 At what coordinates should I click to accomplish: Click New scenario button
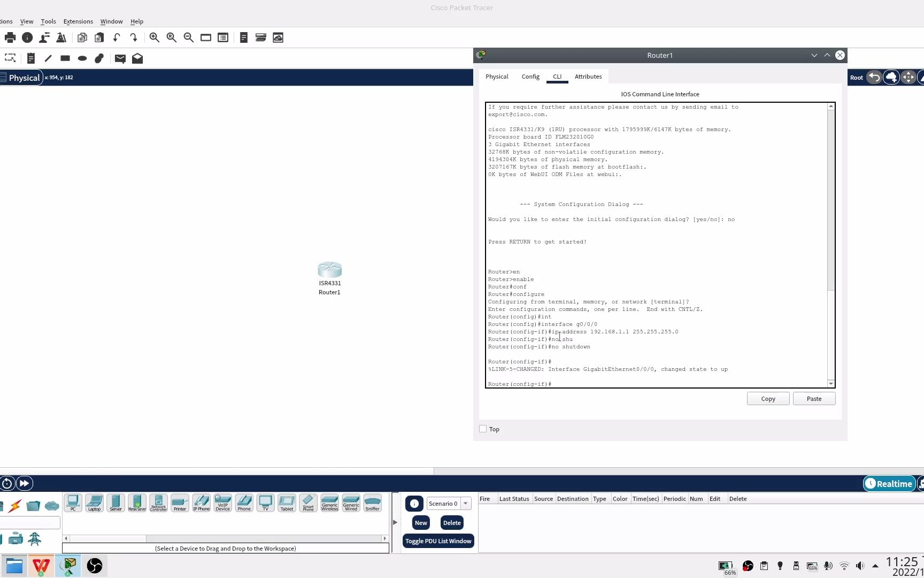coord(421,523)
